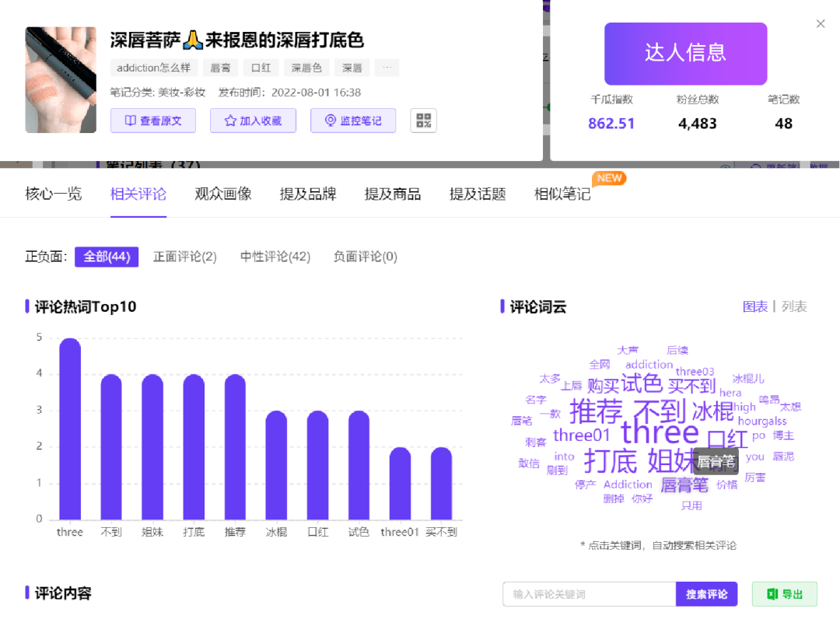Select tag addiction怎么样

click(154, 68)
